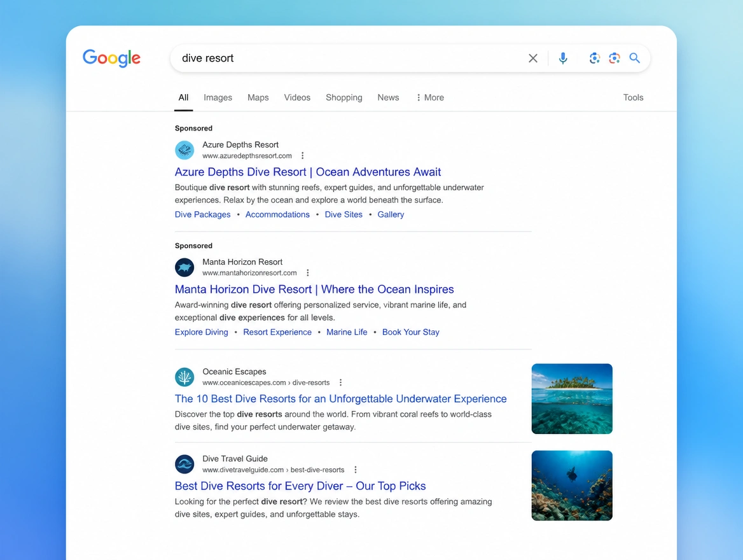Click Azure Depths Resort favicon

(x=184, y=150)
